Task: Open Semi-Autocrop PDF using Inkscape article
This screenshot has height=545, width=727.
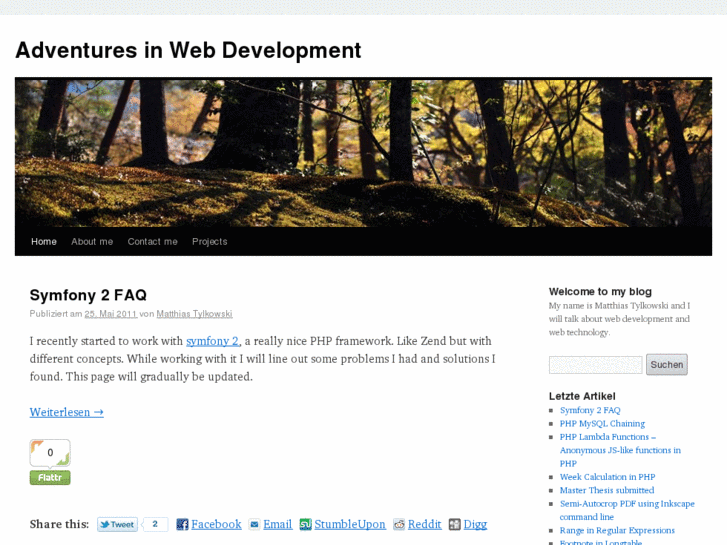Action: pos(627,510)
